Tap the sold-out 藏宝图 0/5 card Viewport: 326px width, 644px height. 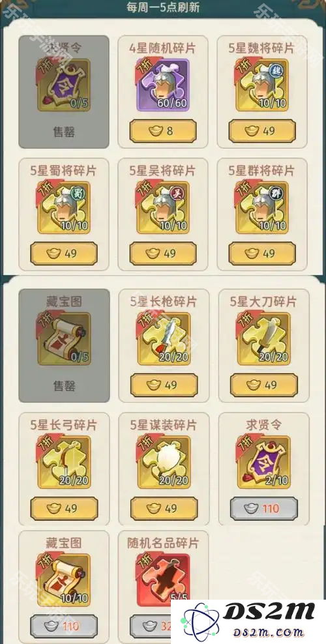[64, 345]
